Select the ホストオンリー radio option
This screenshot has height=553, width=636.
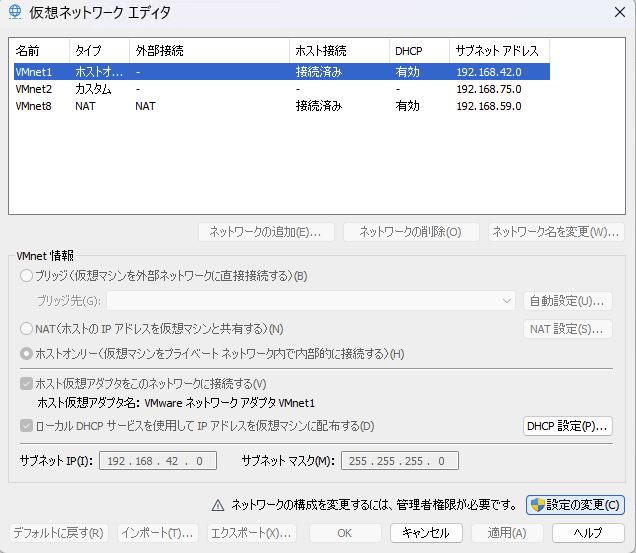[x=26, y=354]
